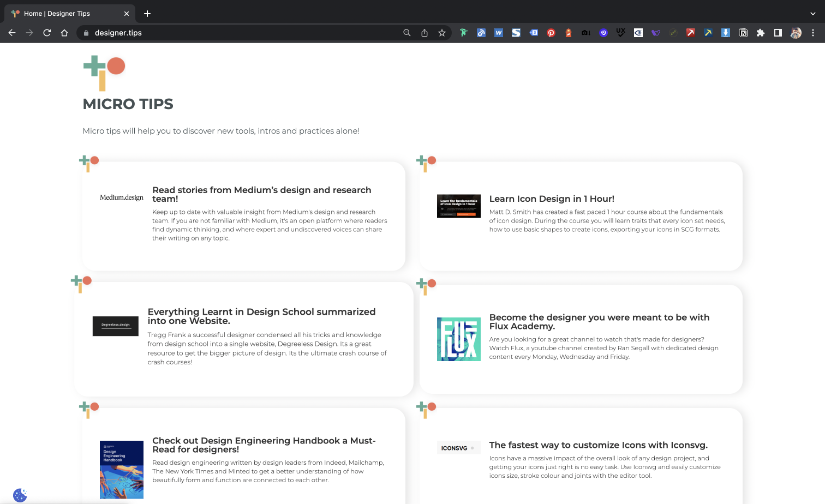Open the Lighthouse extension
Viewport: 825px width, 504px height.
569,33
